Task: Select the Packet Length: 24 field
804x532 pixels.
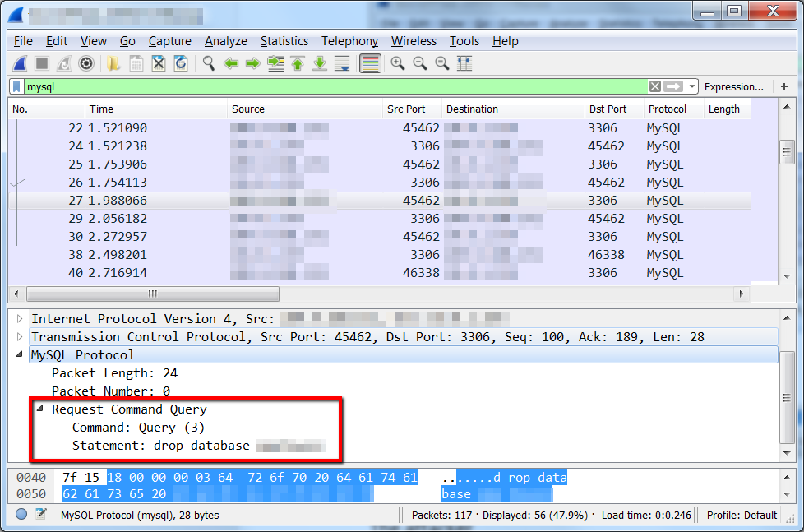Action: [x=115, y=373]
